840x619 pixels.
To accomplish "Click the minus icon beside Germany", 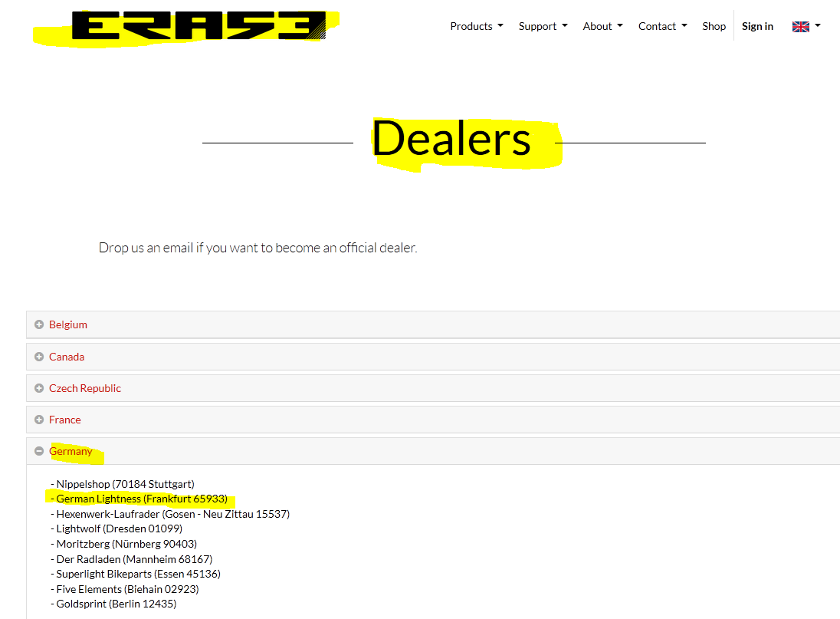I will [39, 451].
